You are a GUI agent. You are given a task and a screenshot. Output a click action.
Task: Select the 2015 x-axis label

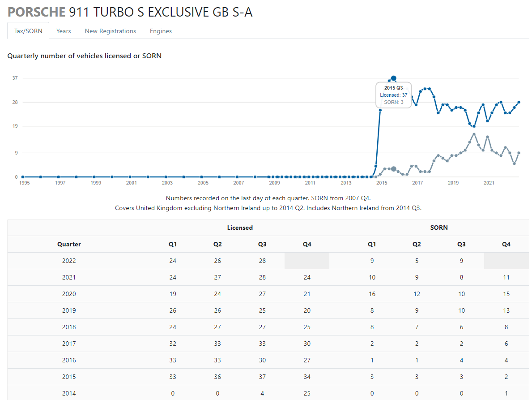click(x=382, y=183)
